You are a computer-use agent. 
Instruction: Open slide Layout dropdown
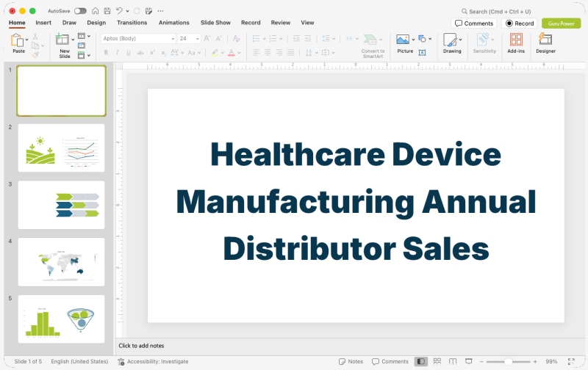84,36
